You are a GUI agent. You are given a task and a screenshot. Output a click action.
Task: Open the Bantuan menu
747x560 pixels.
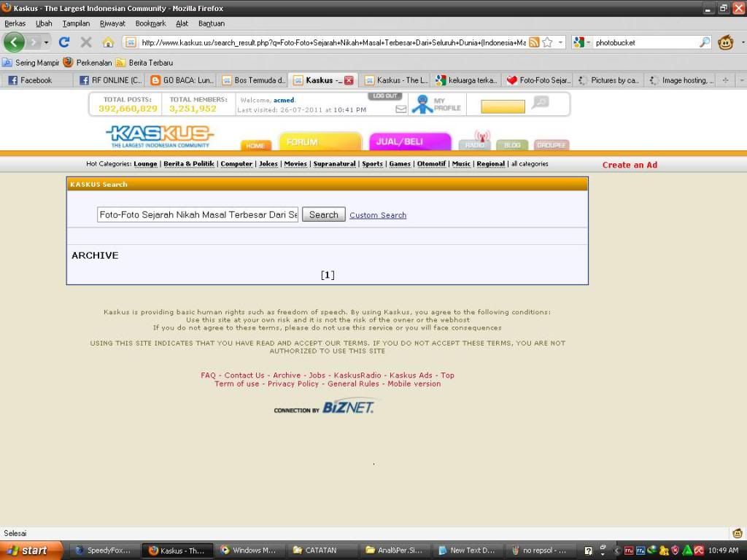tap(212, 23)
